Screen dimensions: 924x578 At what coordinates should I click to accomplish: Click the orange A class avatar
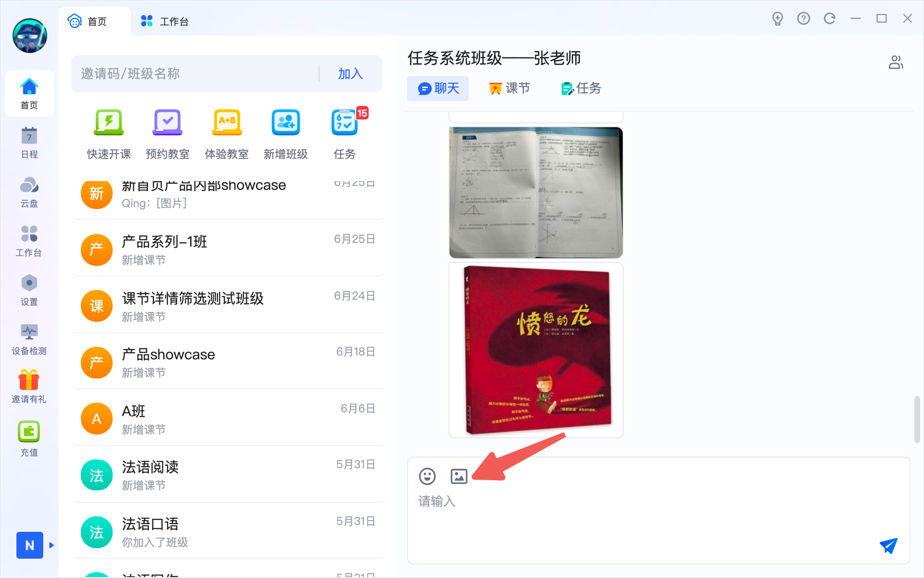coord(97,419)
